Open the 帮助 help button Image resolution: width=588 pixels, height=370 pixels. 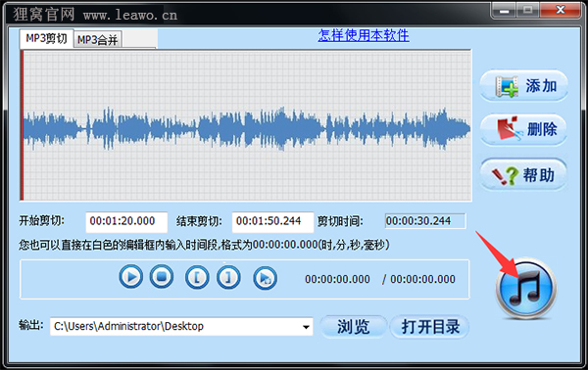coord(524,174)
